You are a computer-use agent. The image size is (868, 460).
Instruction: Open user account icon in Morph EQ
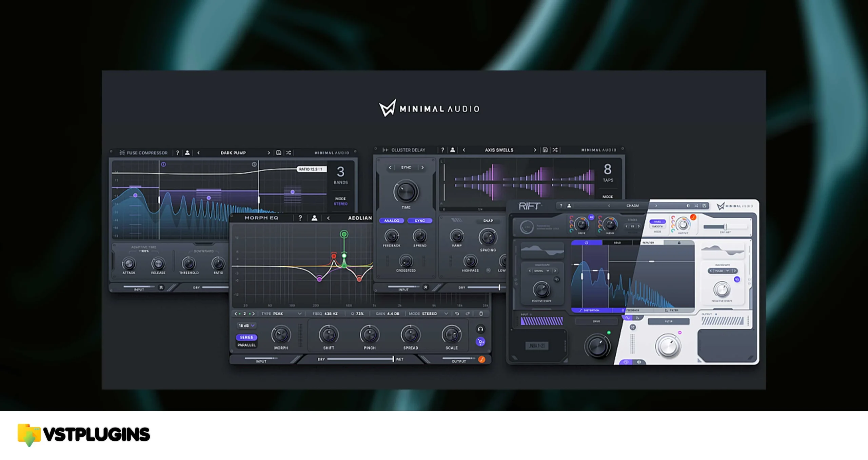click(x=314, y=218)
